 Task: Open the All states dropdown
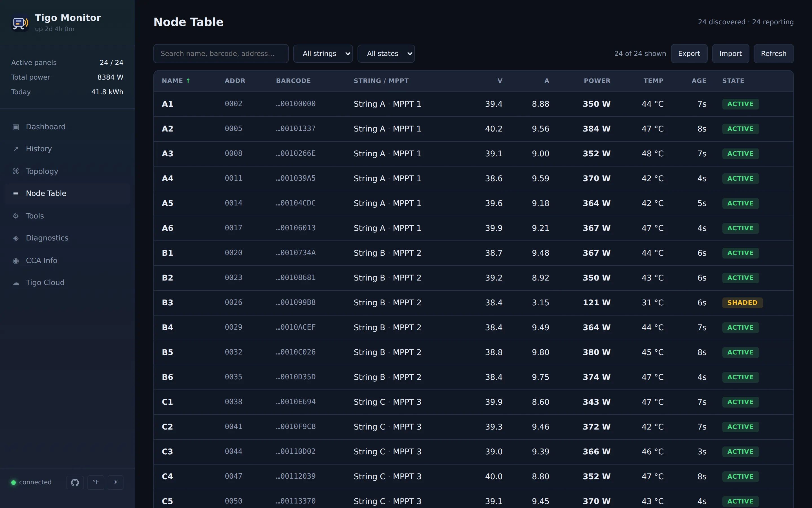(x=386, y=54)
